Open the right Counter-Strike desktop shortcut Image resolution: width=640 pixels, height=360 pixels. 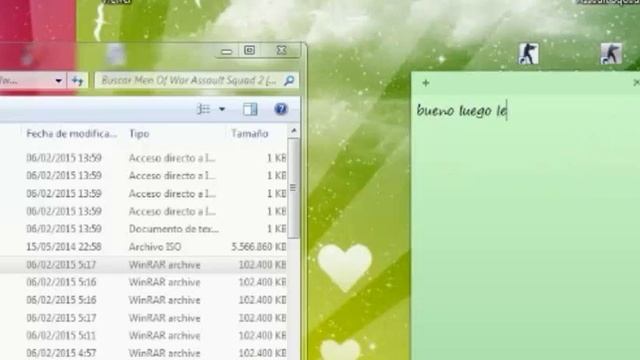point(611,53)
